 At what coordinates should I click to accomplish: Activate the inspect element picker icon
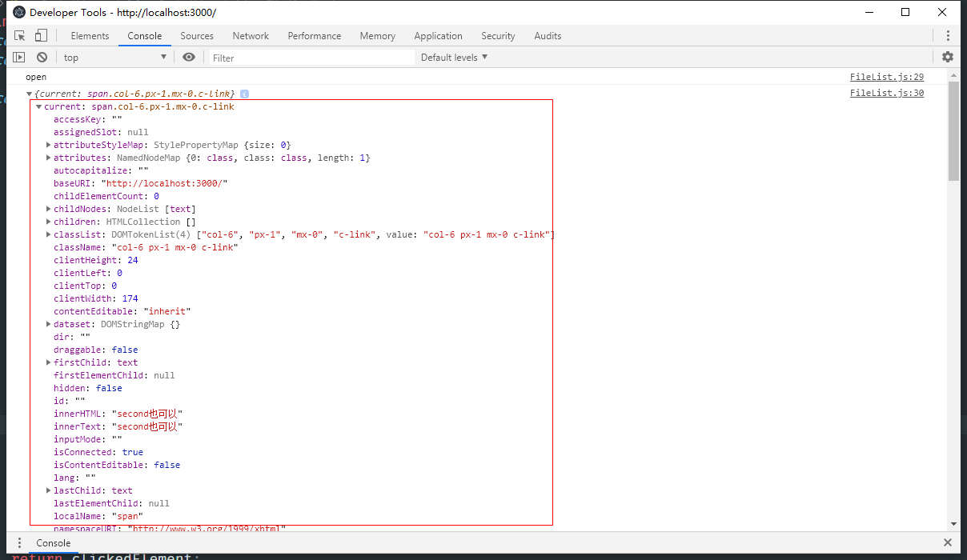[x=20, y=36]
